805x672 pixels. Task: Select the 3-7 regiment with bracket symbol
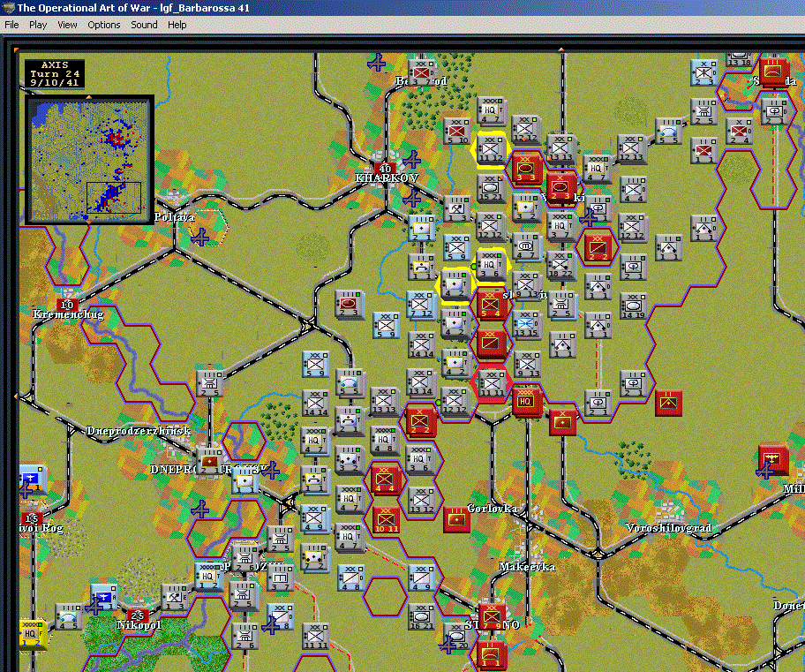tap(281, 578)
